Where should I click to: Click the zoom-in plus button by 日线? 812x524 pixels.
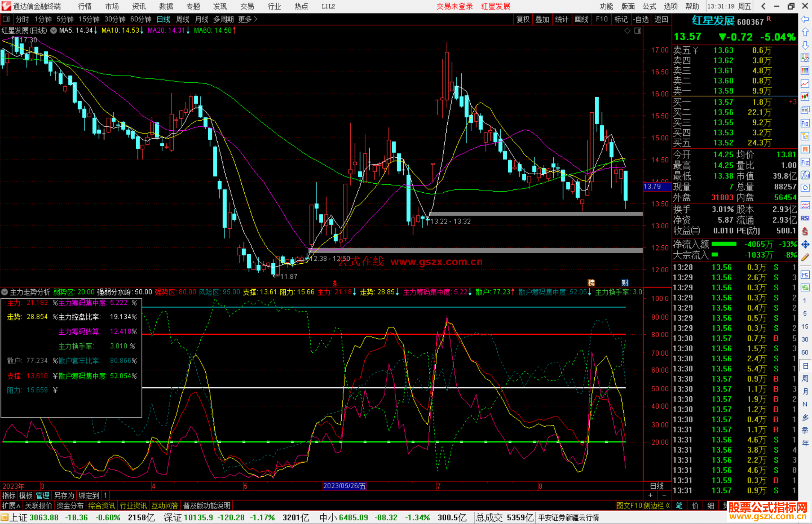tap(650, 495)
